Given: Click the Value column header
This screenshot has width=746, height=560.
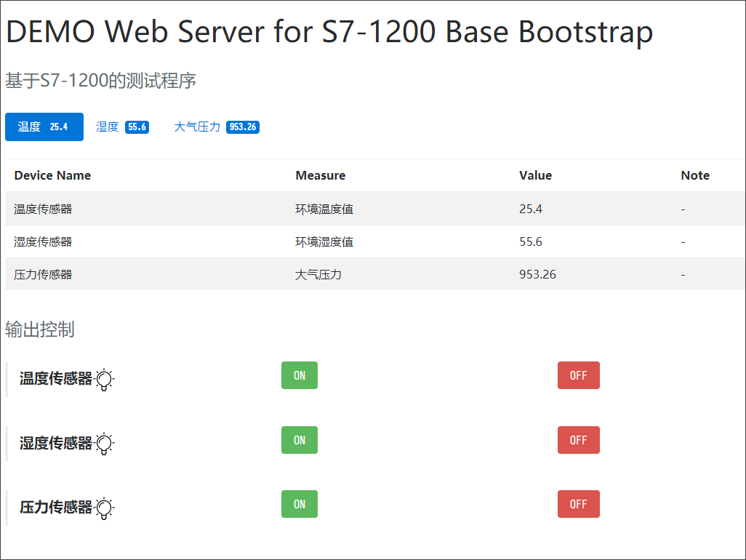Looking at the screenshot, I should click(x=535, y=175).
